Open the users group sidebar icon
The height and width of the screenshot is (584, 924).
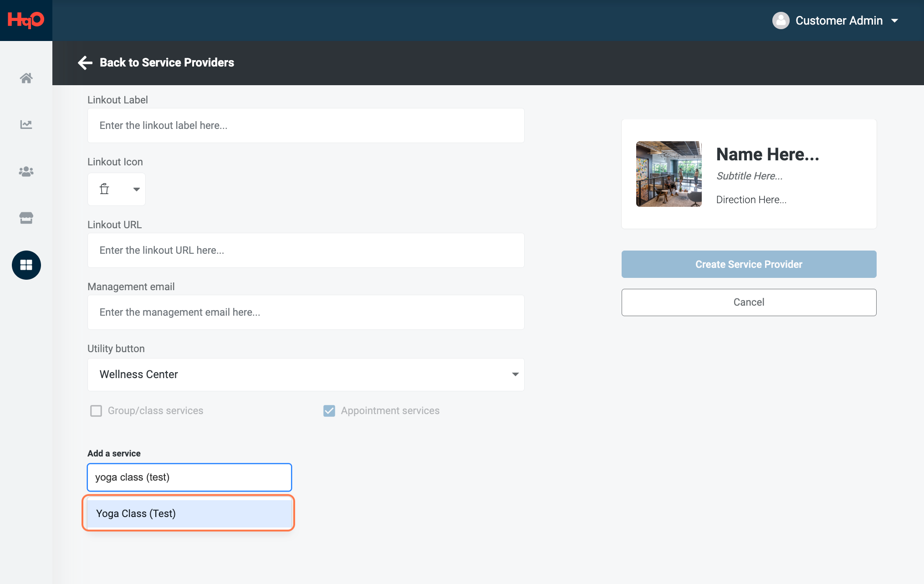tap(26, 171)
